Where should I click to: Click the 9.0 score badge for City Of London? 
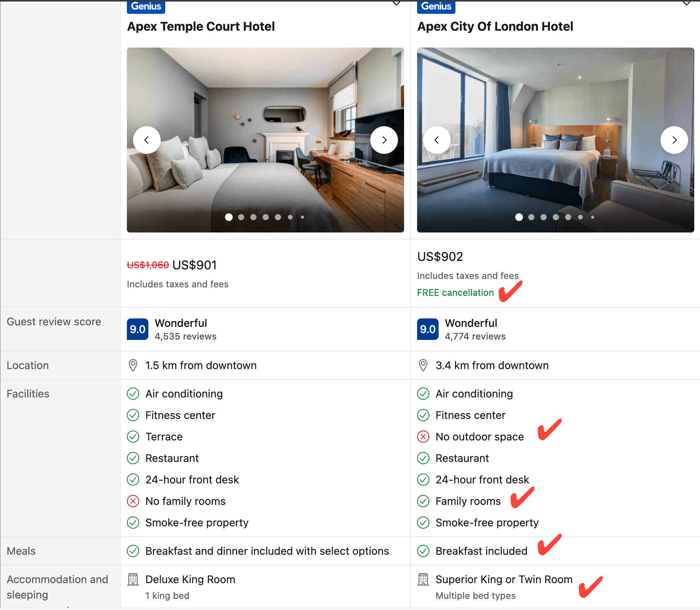(428, 329)
